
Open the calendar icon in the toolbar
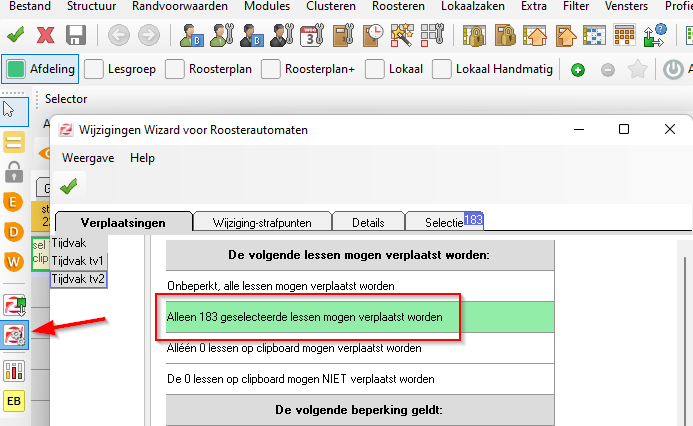[x=310, y=35]
